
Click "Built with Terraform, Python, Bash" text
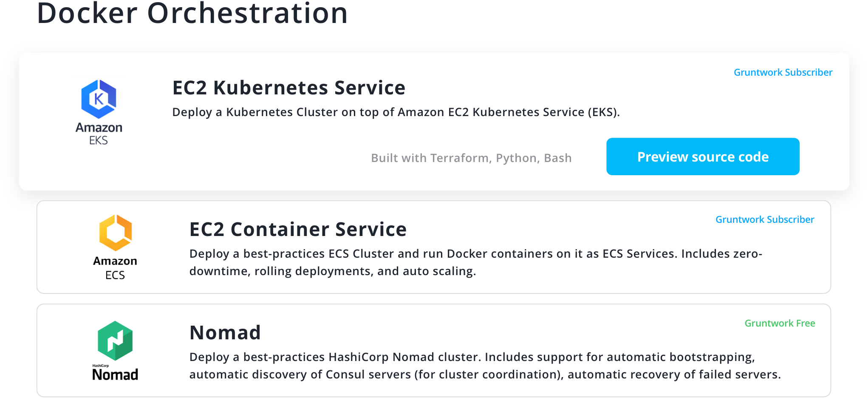tap(471, 158)
